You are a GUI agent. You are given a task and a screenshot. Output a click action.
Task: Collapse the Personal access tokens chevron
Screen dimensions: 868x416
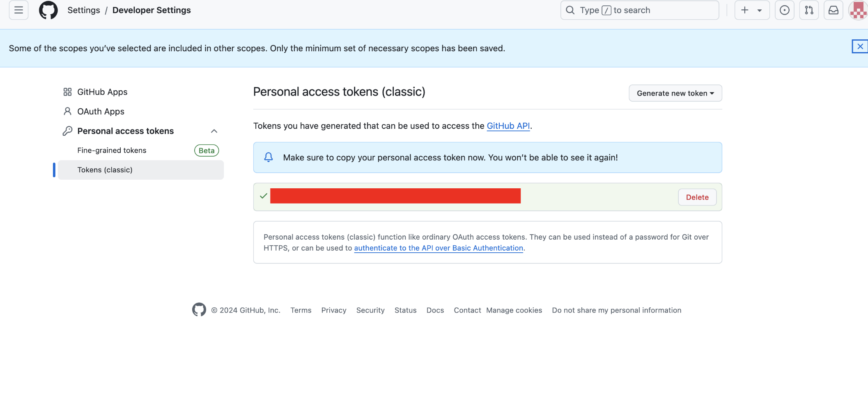[x=214, y=131]
